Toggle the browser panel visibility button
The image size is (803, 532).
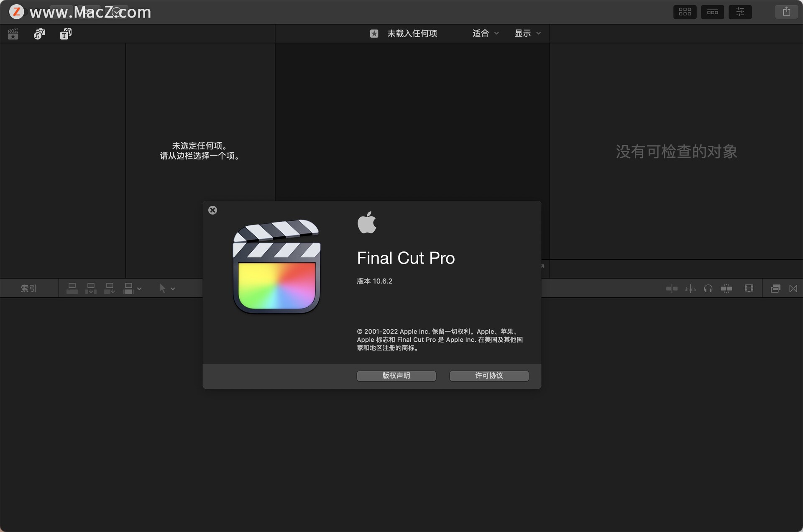pos(685,12)
